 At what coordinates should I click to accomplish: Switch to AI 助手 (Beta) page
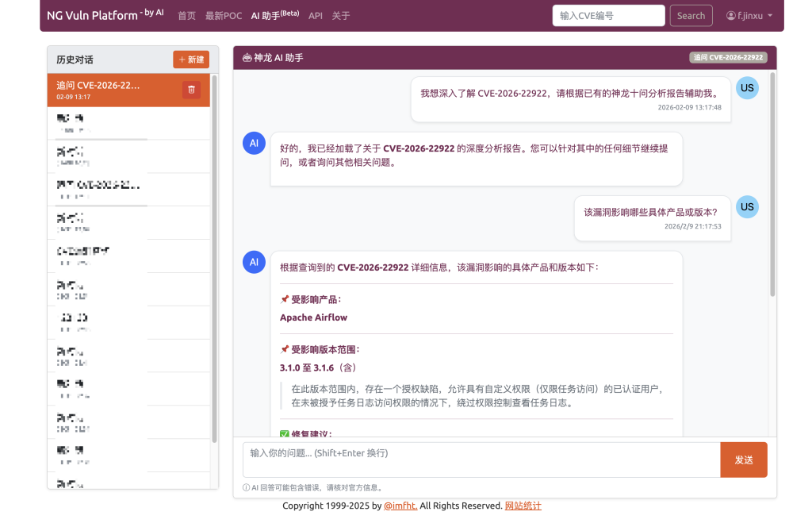(274, 16)
